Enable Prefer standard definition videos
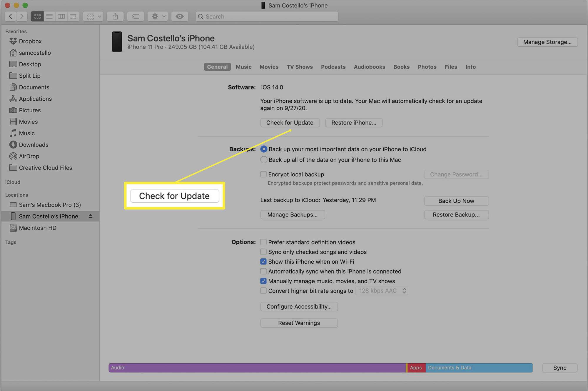Viewport: 588px width, 391px height. 263,242
